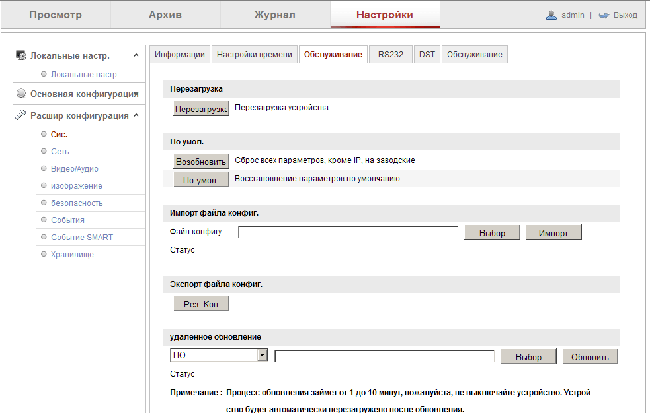Click the Перезагрузка reboot button

(201, 109)
